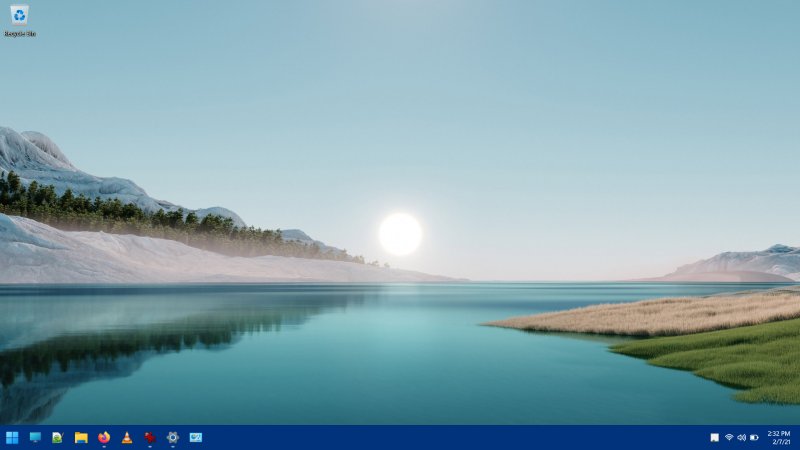This screenshot has height=450, width=800.
Task: Click the last pinned taskbar app icon
Action: point(196,437)
